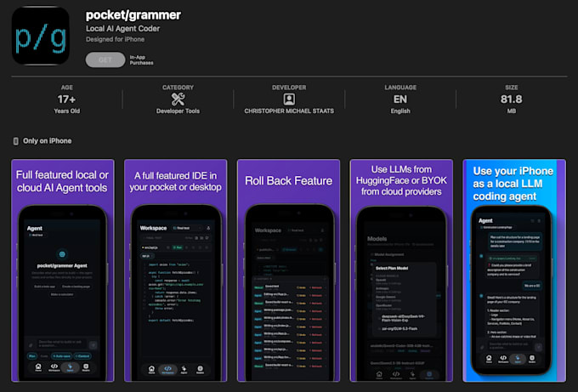Open the 'Use your iPhone as a local LLM' screenshot
Image resolution: width=578 pixels, height=392 pixels.
coord(514,270)
